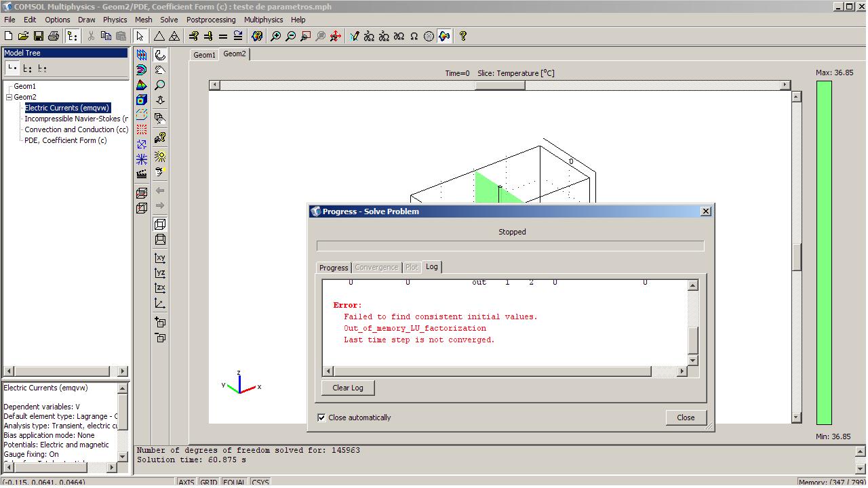Switch to the Geom1 tab
Image resolution: width=868 pixels, height=488 pixels.
pyautogui.click(x=204, y=55)
